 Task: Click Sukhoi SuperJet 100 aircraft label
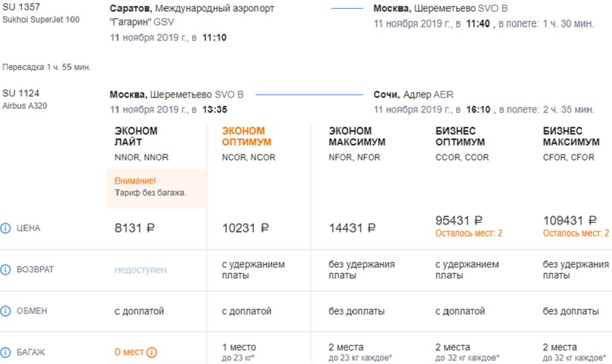(x=41, y=19)
